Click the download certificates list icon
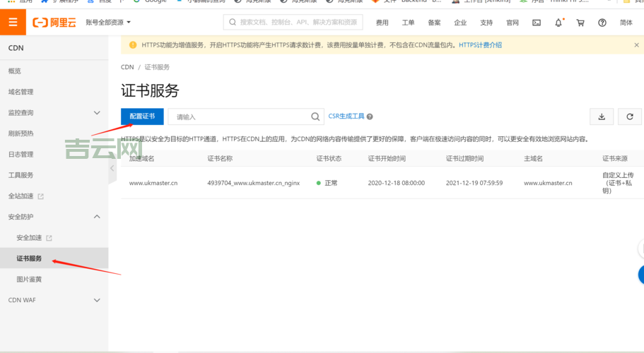 coord(602,117)
